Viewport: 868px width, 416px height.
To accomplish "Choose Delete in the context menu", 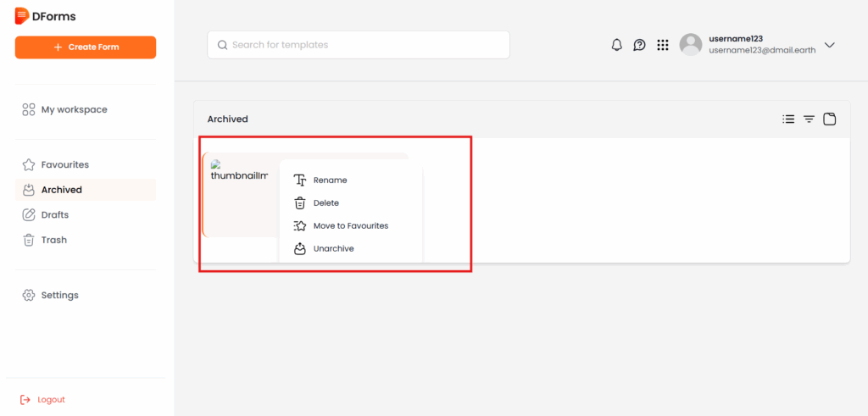I will (x=325, y=203).
